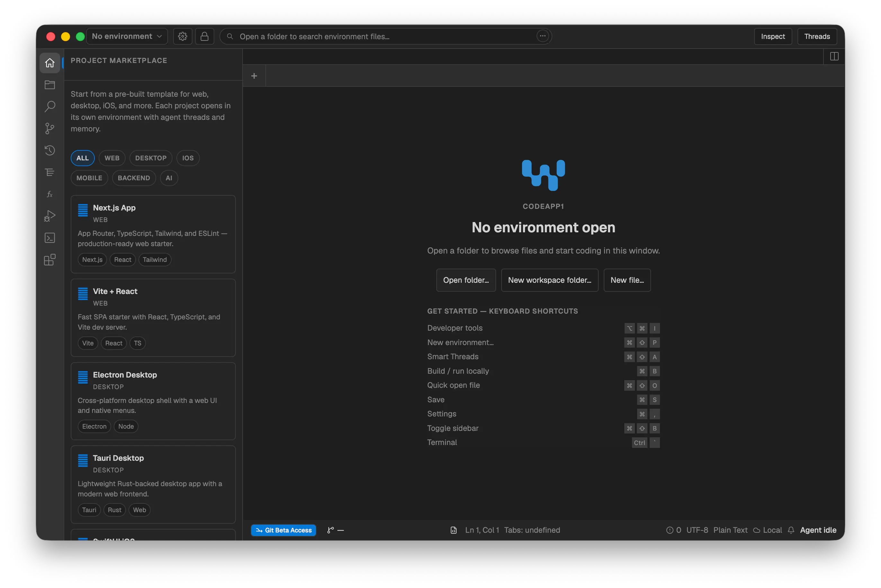Click the Node tag on Electron card
The image size is (881, 588).
tap(126, 426)
